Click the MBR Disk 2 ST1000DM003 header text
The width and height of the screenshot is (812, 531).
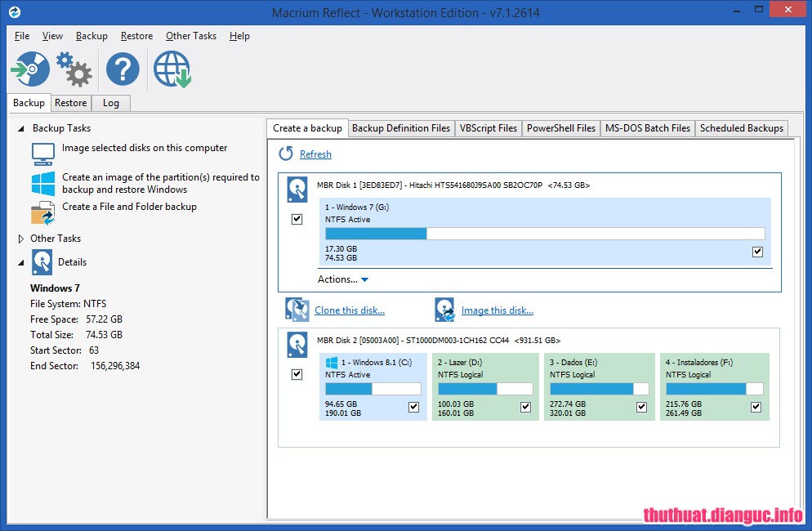pos(439,341)
